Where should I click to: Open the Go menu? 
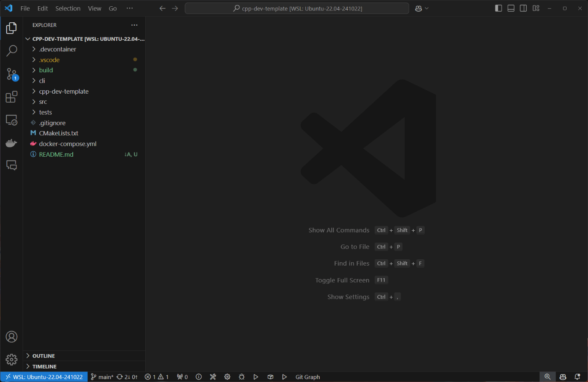coord(113,8)
